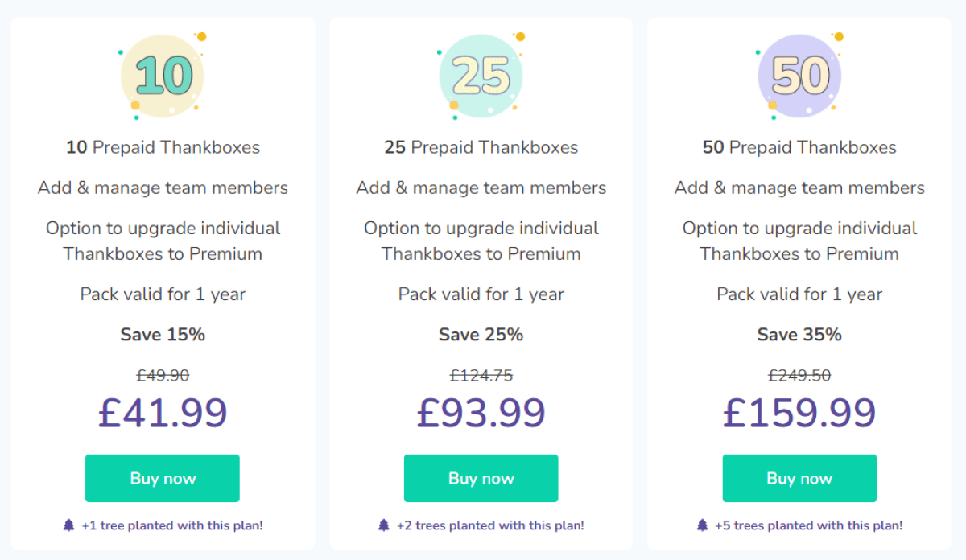Click the crossed-out £249.50 price
Screen dimensions: 966x560
[x=799, y=374]
